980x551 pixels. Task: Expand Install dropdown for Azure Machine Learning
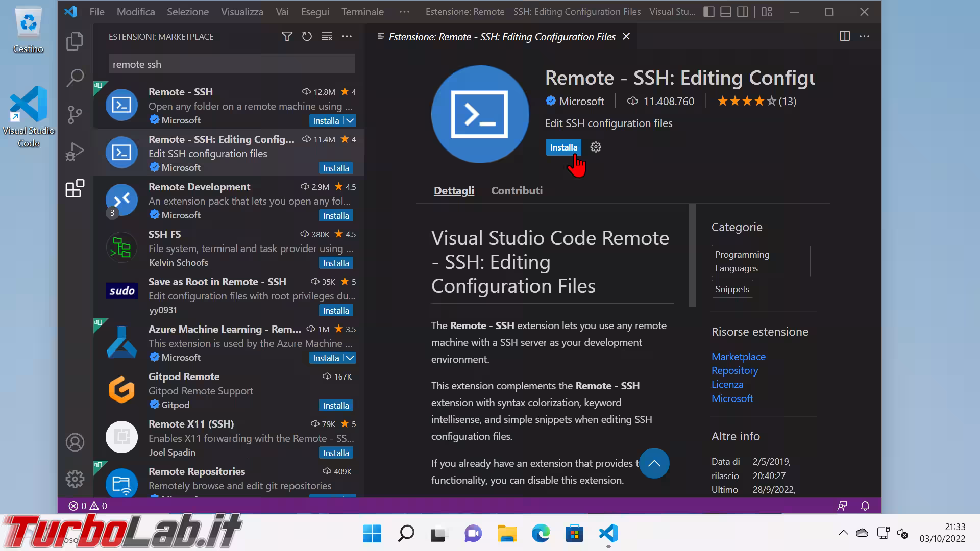tap(350, 358)
